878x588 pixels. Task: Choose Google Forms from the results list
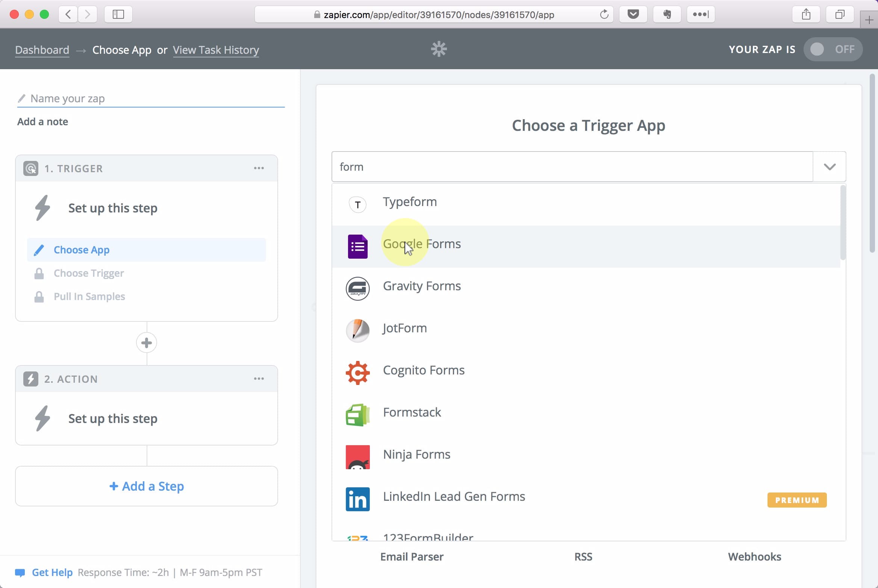click(586, 247)
